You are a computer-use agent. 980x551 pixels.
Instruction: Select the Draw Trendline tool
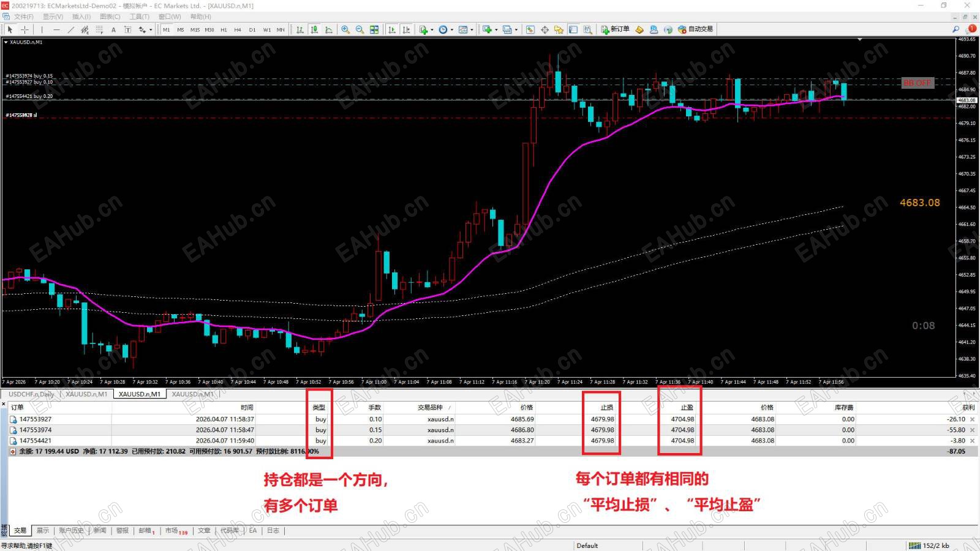pos(71,29)
